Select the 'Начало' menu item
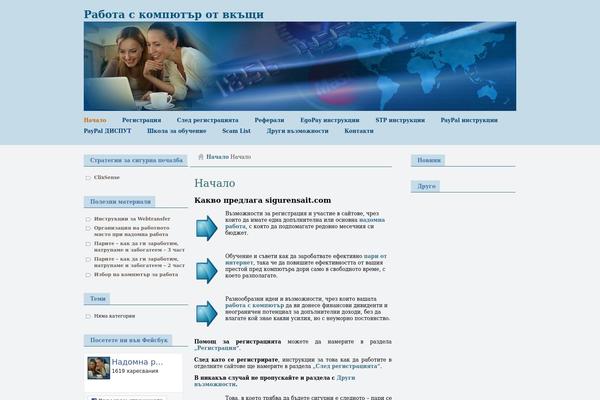Screen dimensions: 600x400 [x=95, y=120]
